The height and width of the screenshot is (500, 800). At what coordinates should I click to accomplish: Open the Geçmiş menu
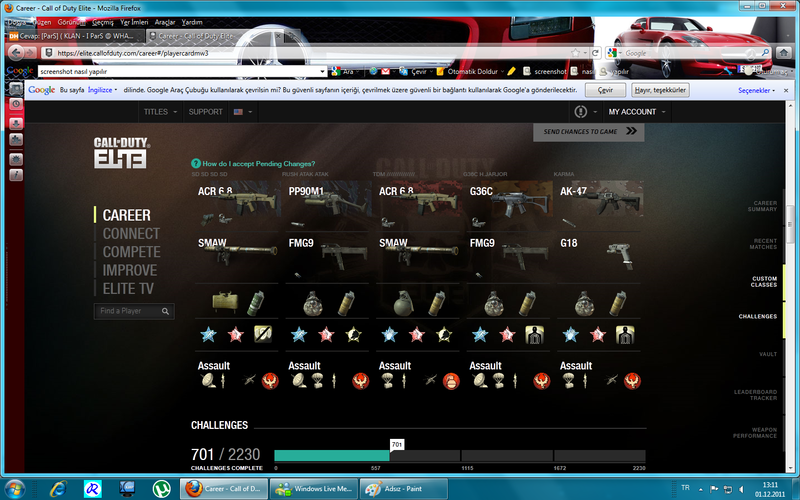tap(103, 22)
